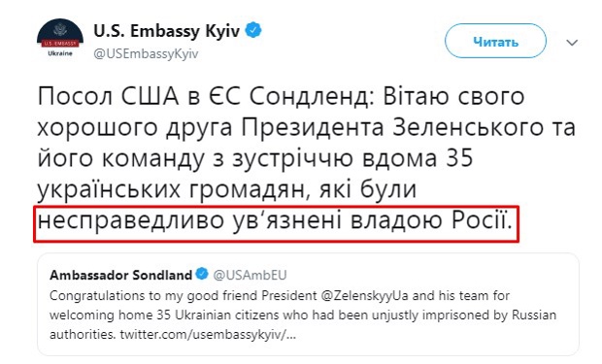
Task: Click the word Сондленд in the tweet
Action: tap(312, 97)
